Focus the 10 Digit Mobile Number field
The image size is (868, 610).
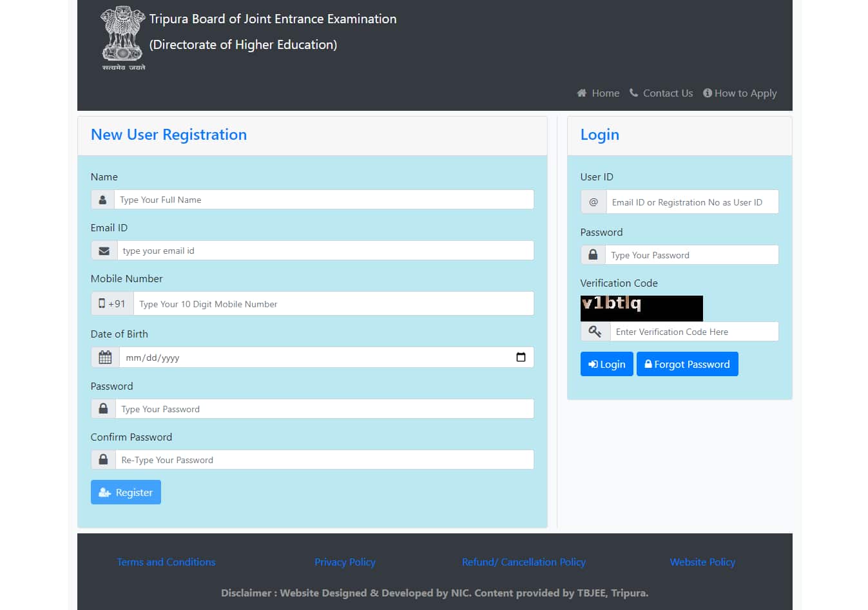pyautogui.click(x=334, y=303)
